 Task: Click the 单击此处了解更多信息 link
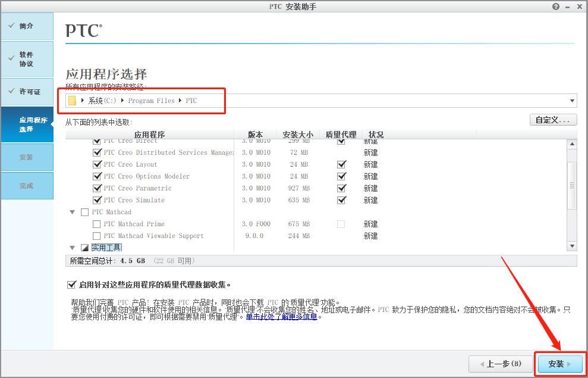tap(283, 317)
